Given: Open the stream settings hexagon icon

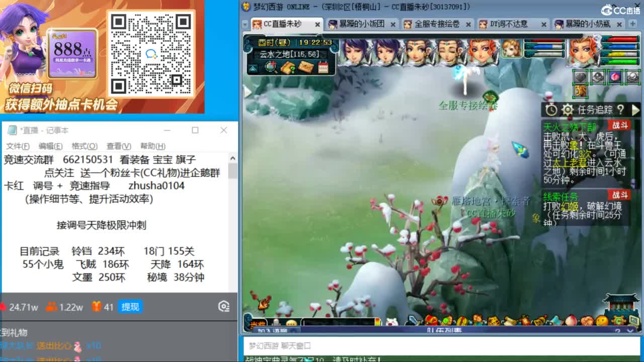Looking at the screenshot, I should pos(224,306).
